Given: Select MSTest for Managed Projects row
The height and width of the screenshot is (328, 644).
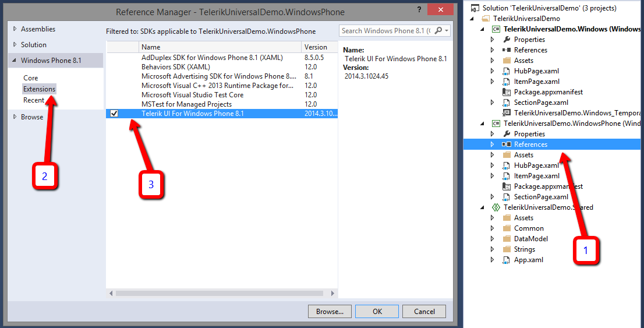Looking at the screenshot, I should click(x=222, y=104).
